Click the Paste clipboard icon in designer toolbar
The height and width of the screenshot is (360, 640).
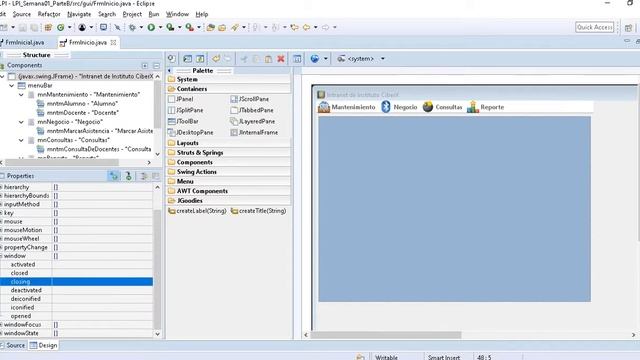click(x=268, y=59)
